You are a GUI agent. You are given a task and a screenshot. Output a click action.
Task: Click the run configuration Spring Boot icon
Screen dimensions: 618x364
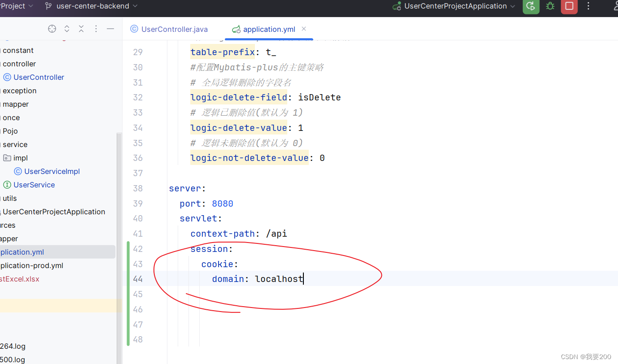(396, 6)
